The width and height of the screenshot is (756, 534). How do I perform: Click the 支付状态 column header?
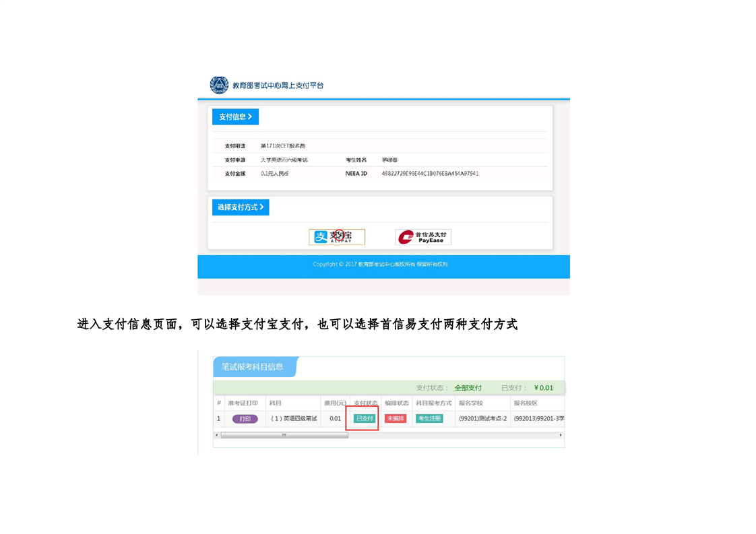[x=365, y=403]
